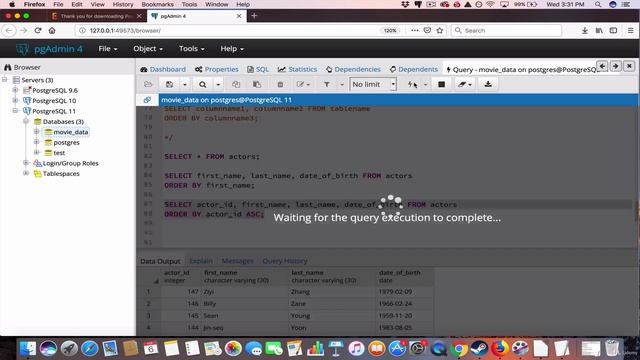The image size is (640, 360).
Task: Open the pgAdmin File menu
Action: coord(108,49)
